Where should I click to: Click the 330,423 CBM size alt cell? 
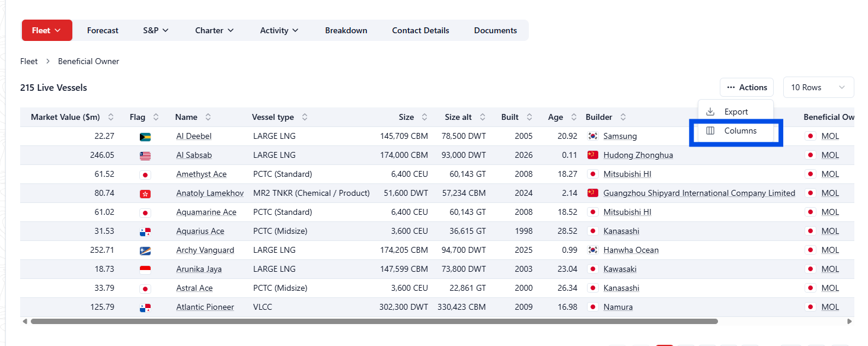coord(461,307)
